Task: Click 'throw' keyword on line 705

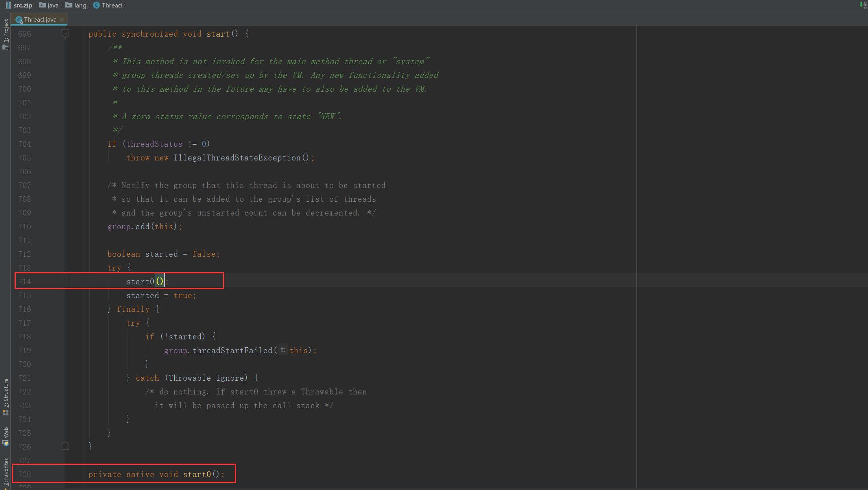Action: pos(138,158)
